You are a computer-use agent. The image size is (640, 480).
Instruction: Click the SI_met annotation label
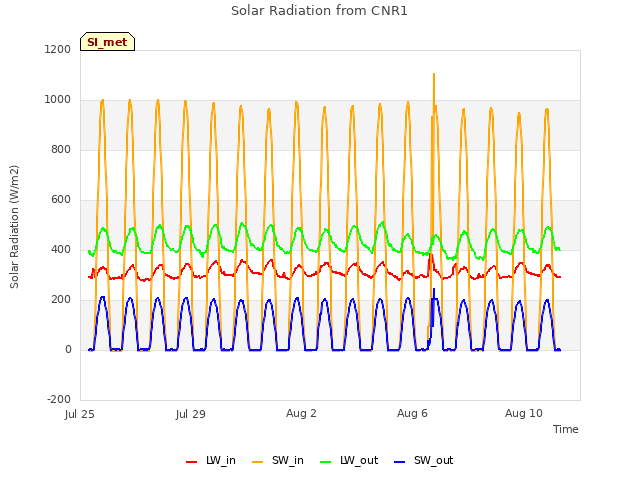tap(107, 42)
